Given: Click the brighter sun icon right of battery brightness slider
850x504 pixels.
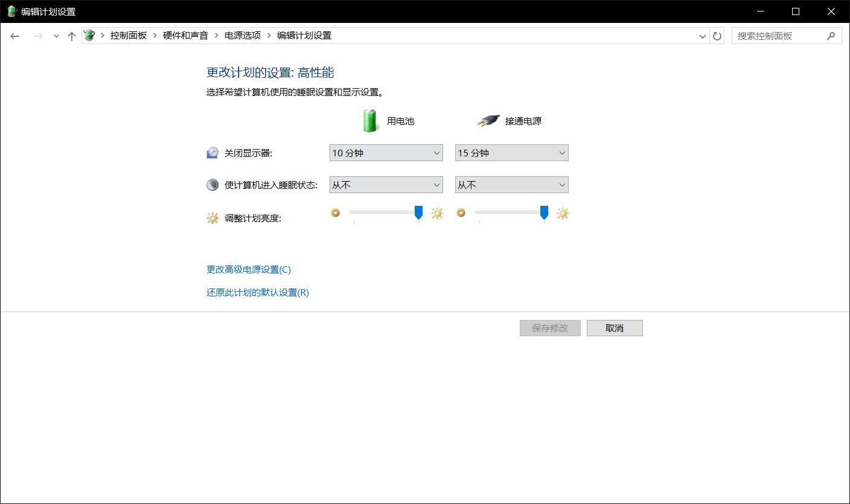Looking at the screenshot, I should [436, 213].
